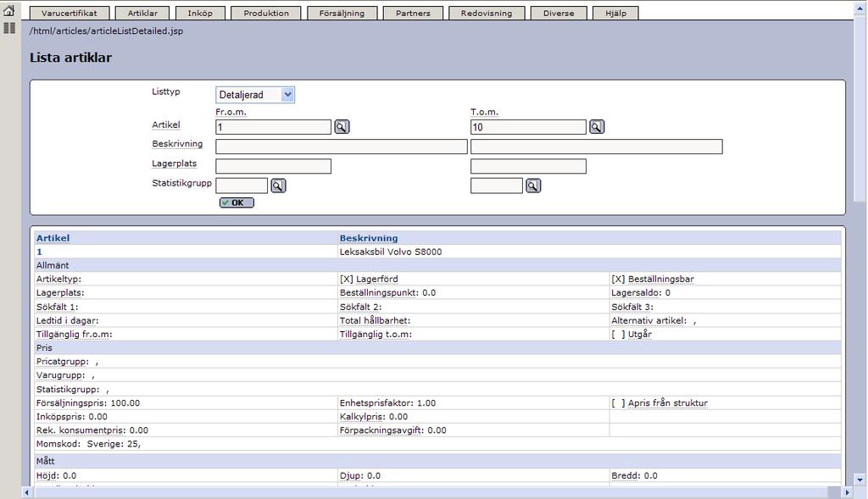Click 'Inköpspris: 0.00' text
This screenshot has width=868, height=499.
click(72, 417)
